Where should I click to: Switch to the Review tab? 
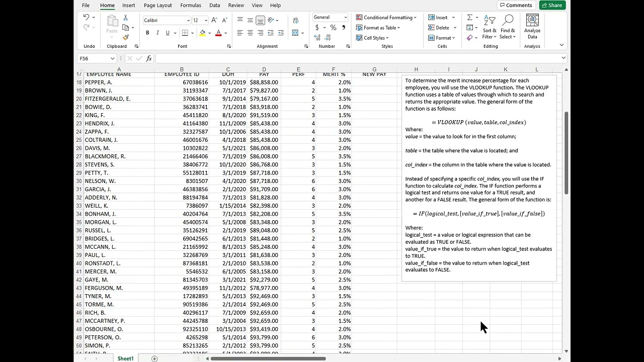236,5
